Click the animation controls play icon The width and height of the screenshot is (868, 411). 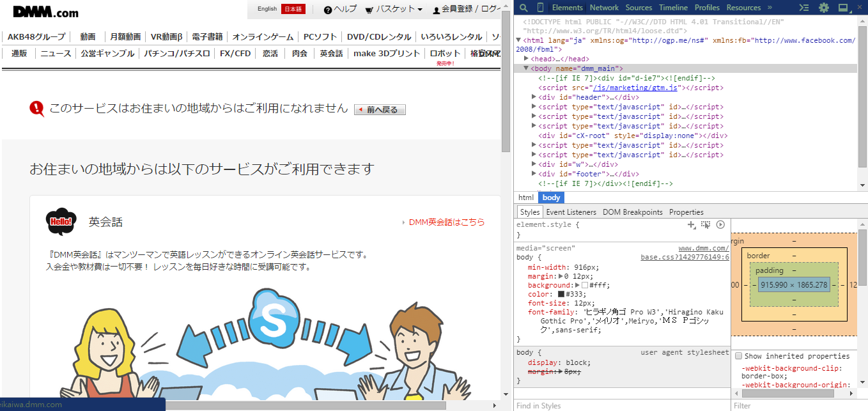(720, 224)
